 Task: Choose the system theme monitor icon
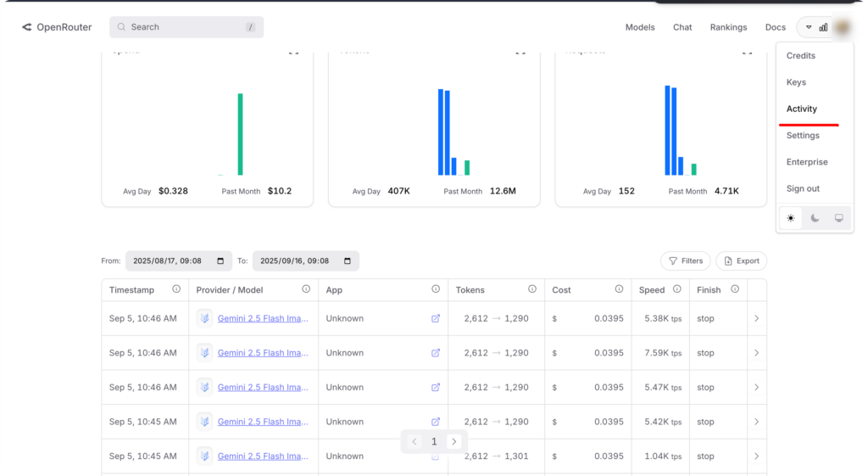click(x=839, y=218)
